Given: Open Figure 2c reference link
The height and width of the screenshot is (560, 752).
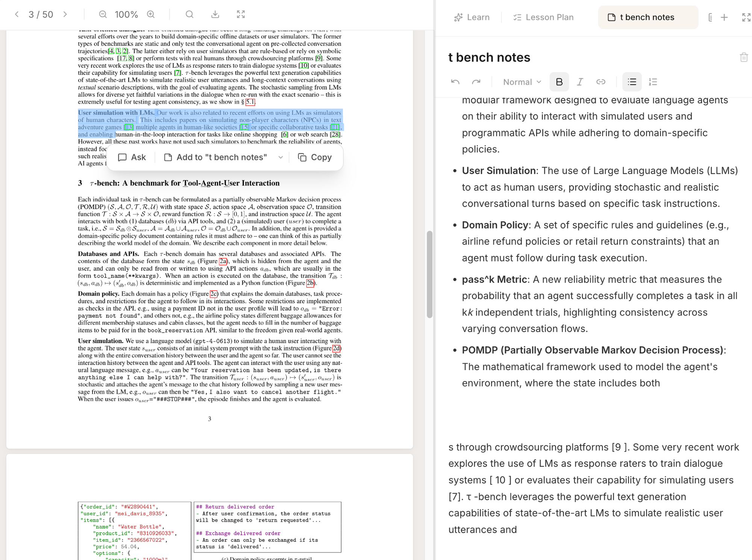Looking at the screenshot, I should coord(214,294).
